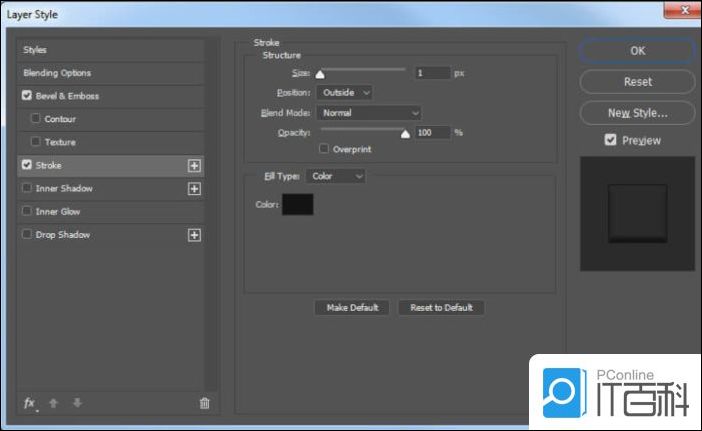Click the Make Default button
702x431 pixels.
pyautogui.click(x=352, y=307)
